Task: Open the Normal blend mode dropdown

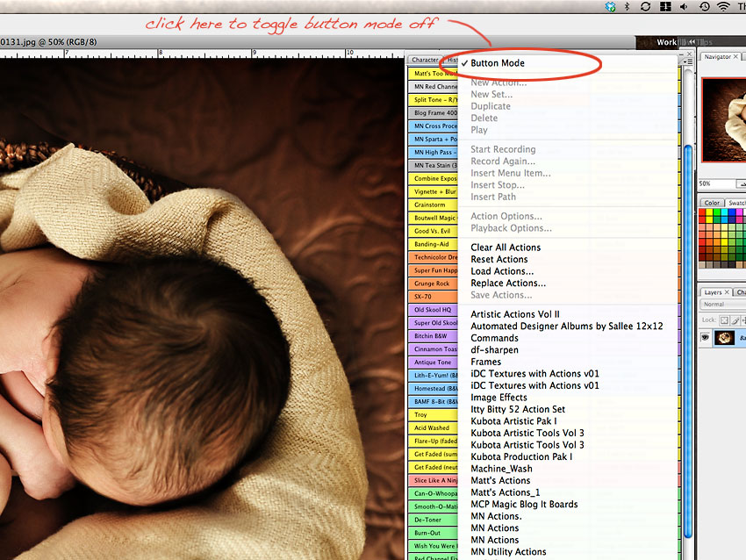Action: (722, 304)
